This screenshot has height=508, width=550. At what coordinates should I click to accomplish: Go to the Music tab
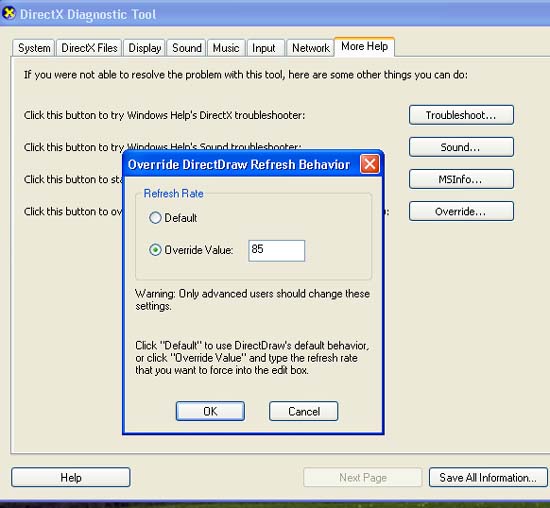point(226,48)
